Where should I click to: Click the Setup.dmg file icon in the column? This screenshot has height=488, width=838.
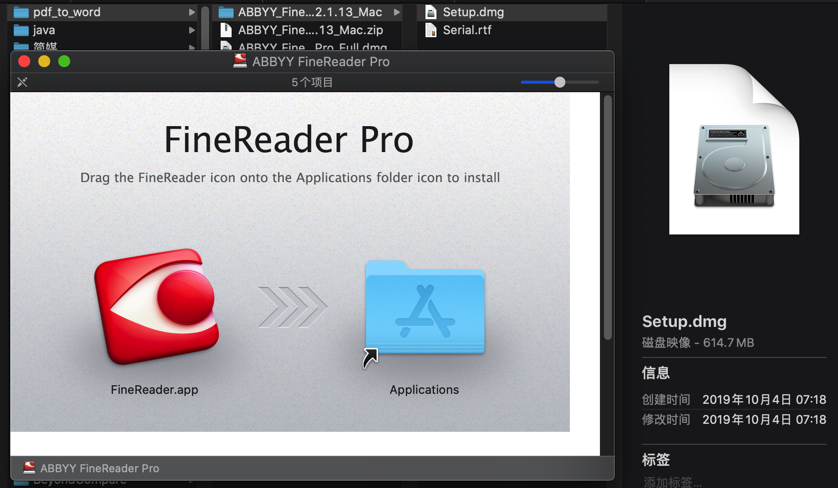tap(431, 12)
